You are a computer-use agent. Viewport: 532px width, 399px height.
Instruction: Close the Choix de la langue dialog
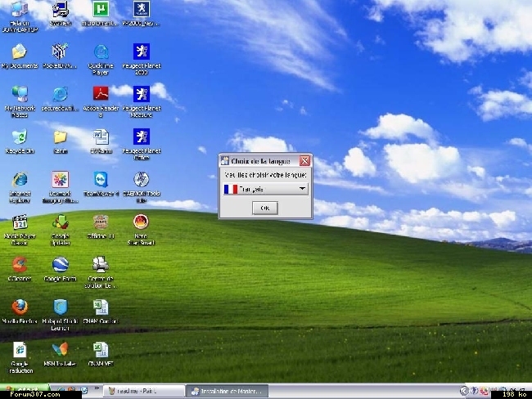tap(304, 161)
